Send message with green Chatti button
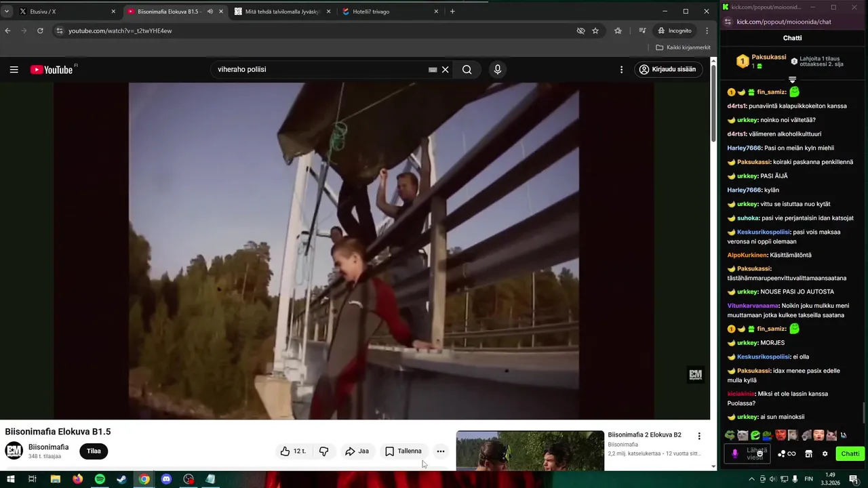The width and height of the screenshot is (868, 488). click(850, 454)
